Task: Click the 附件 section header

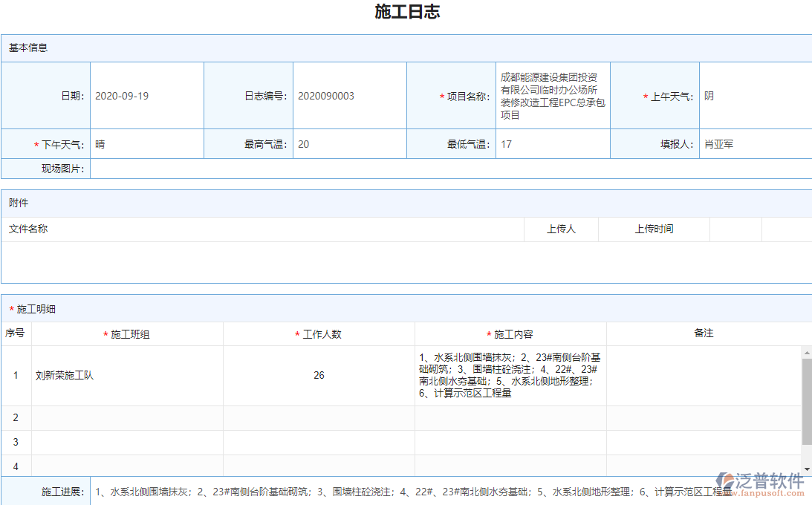Action: click(18, 202)
